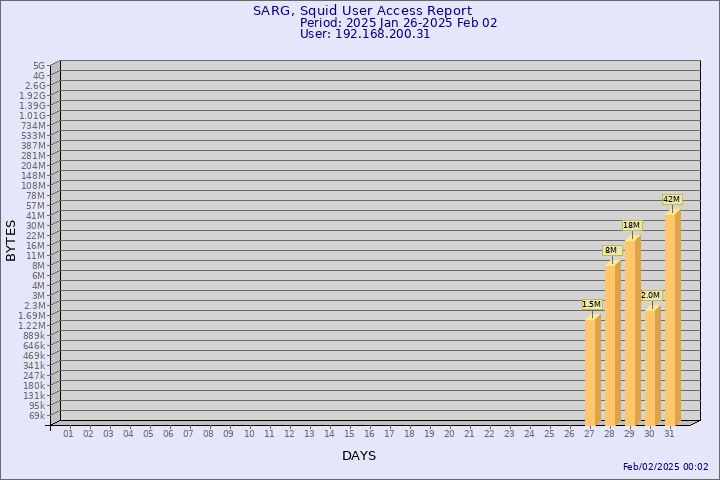Click day 01 on the days axis
This screenshot has height=480, width=720.
[x=68, y=433]
